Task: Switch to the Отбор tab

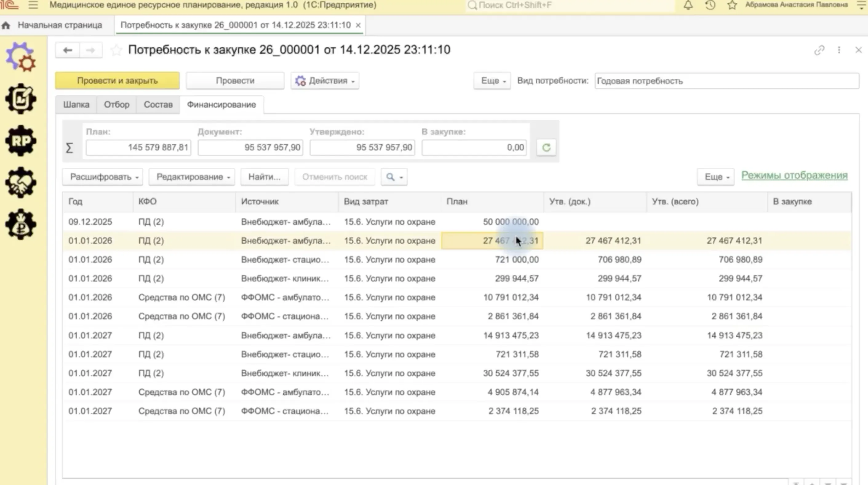Action: (x=117, y=105)
